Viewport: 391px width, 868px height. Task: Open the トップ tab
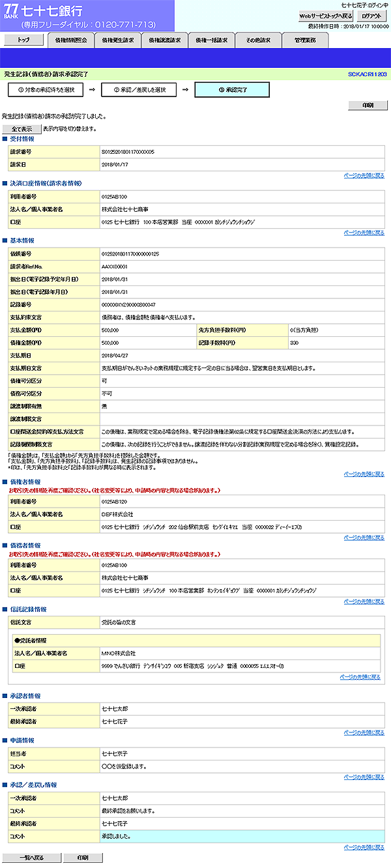coord(23,40)
